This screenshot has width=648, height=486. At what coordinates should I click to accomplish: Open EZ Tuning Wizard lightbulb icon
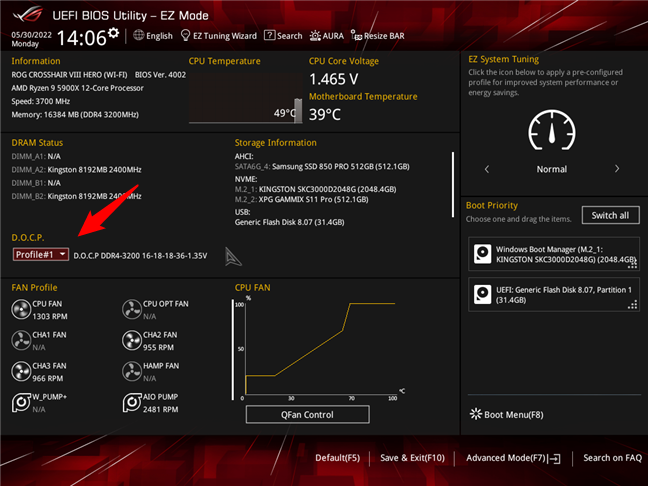click(186, 36)
